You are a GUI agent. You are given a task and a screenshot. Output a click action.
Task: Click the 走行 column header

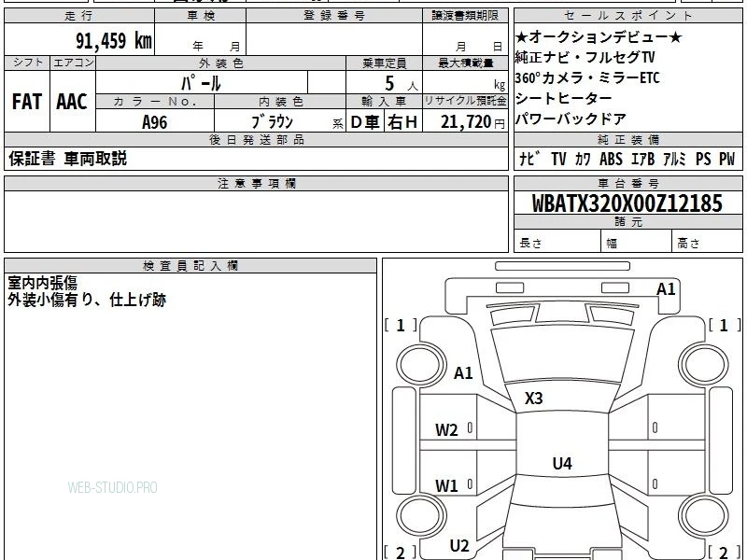pos(79,16)
